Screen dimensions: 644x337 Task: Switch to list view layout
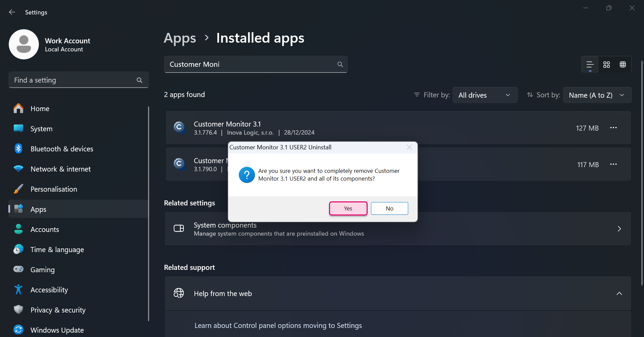(x=590, y=64)
